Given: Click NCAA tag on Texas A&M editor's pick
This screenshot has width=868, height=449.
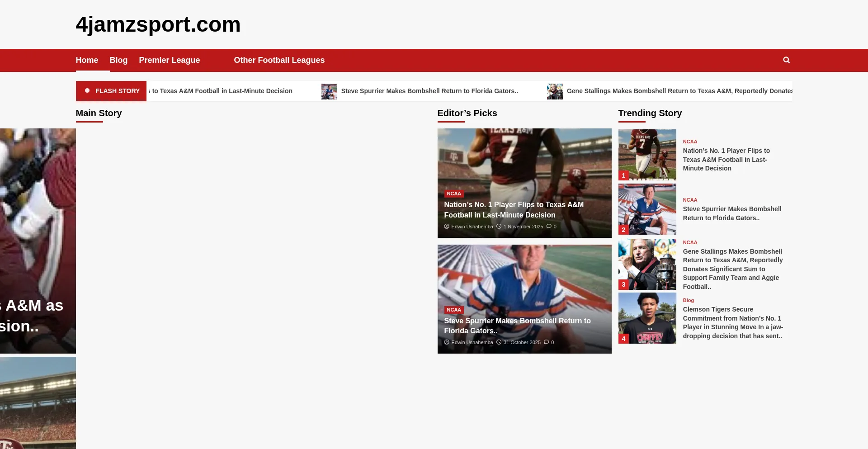Looking at the screenshot, I should point(453,194).
